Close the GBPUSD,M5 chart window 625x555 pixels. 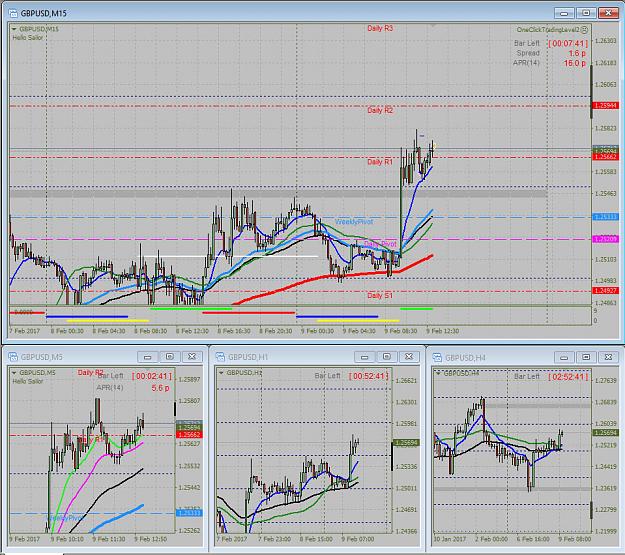192,357
